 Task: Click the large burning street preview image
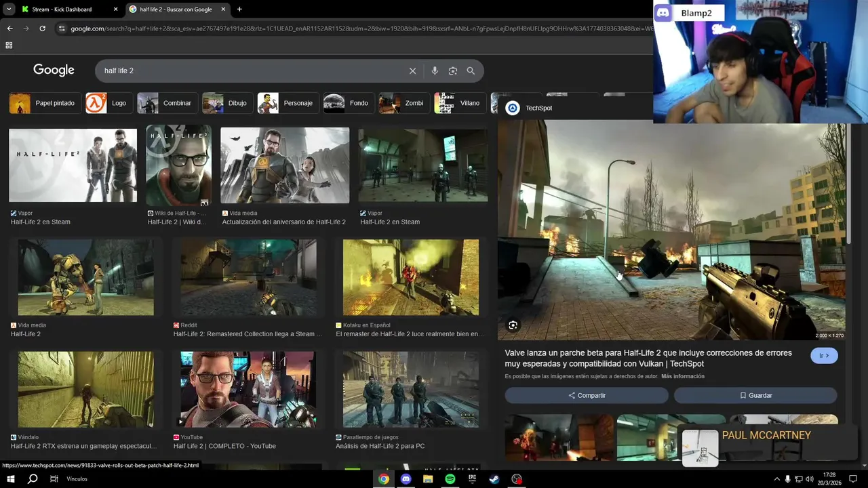[x=671, y=230]
